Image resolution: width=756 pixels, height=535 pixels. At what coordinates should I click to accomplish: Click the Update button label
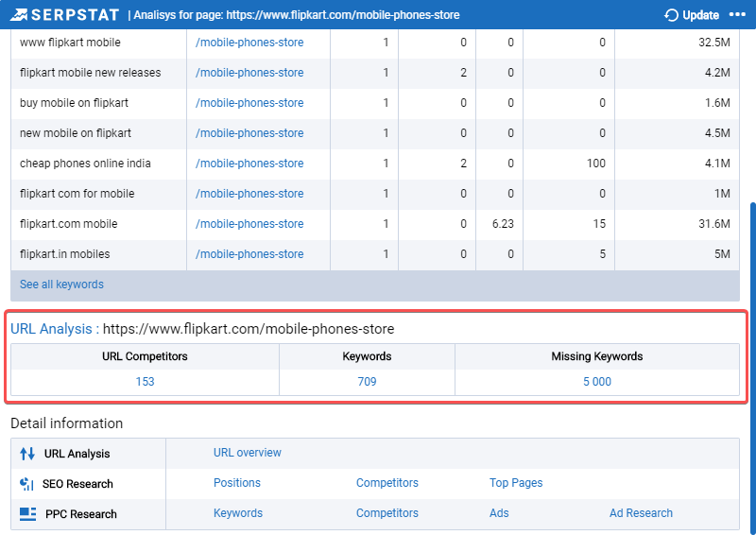[700, 15]
